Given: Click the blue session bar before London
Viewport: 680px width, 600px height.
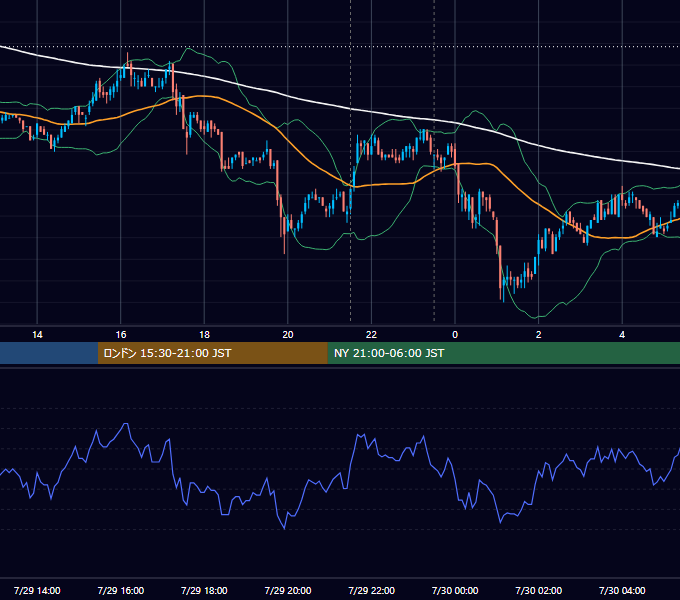Looking at the screenshot, I should 49,353.
